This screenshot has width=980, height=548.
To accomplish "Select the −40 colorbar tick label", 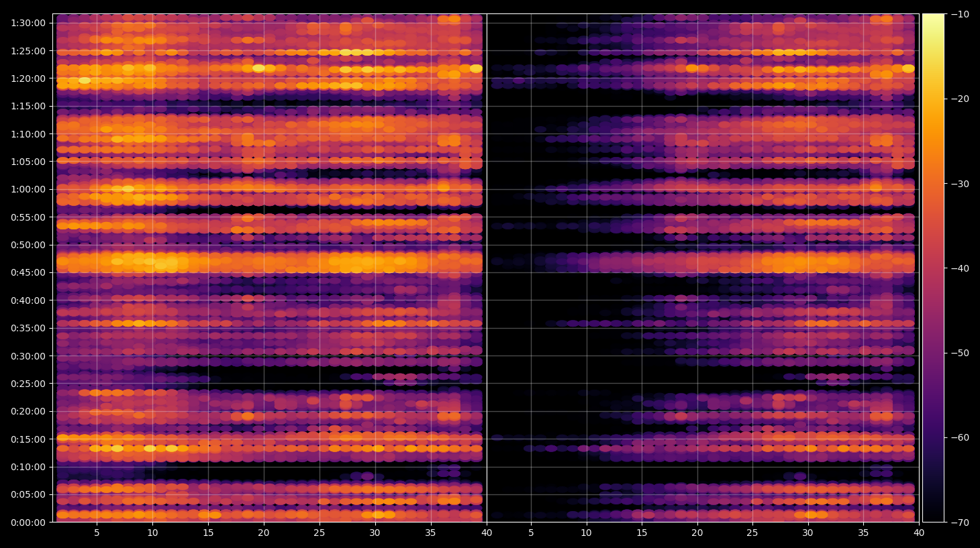I will point(960,268).
